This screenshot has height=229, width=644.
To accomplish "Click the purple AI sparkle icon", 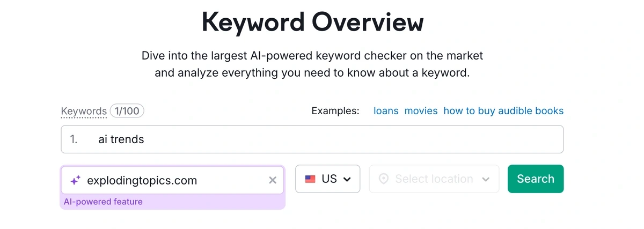I will coord(75,180).
